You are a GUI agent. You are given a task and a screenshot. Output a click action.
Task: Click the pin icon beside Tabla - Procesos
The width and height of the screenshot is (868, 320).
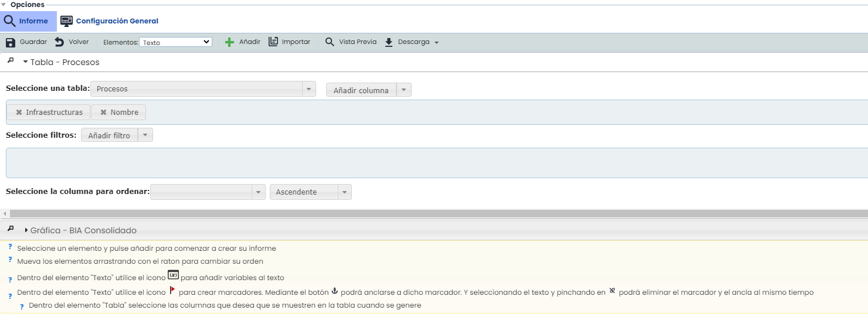tap(11, 61)
